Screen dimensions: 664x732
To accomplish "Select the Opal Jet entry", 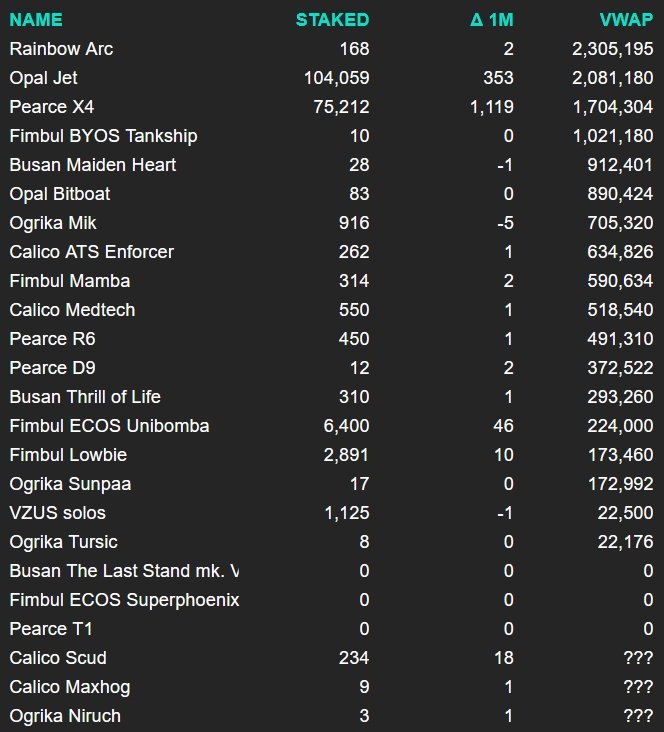I will (x=44, y=77).
